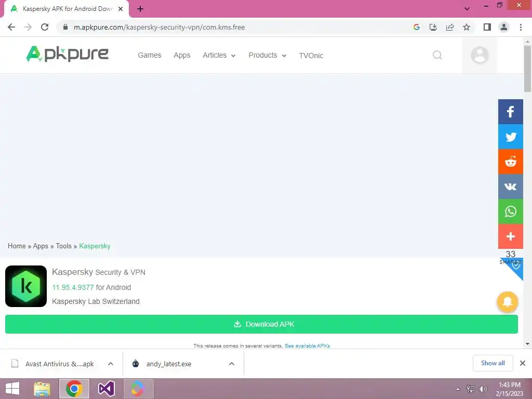Viewport: 532px width, 399px height.
Task: Click the volume speaker tray icon
Action: point(483,389)
